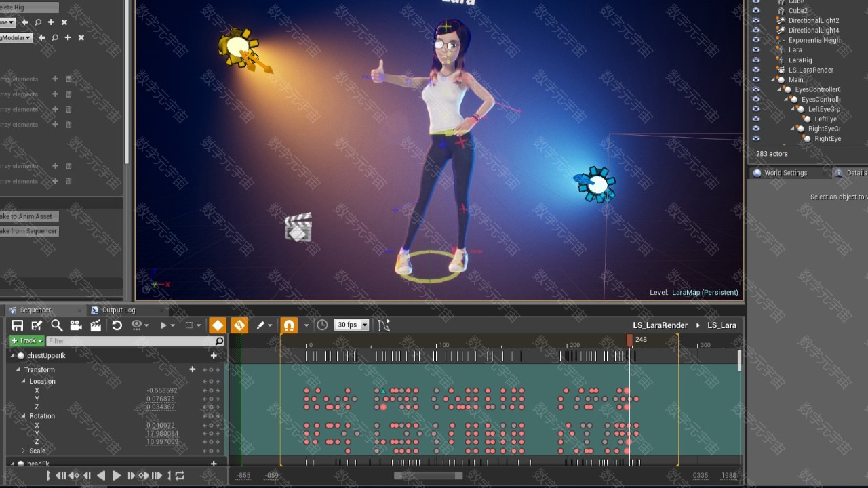Toggle the auto-key orange diamond button
Viewport: 868px width, 488px height.
[218, 325]
